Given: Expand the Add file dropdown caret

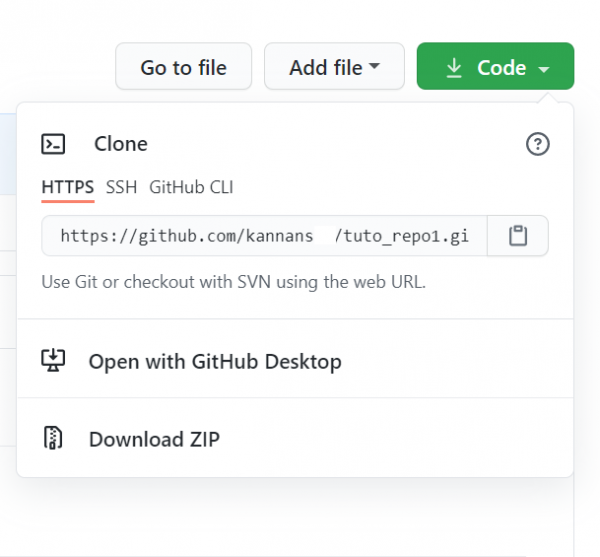Looking at the screenshot, I should tap(375, 68).
